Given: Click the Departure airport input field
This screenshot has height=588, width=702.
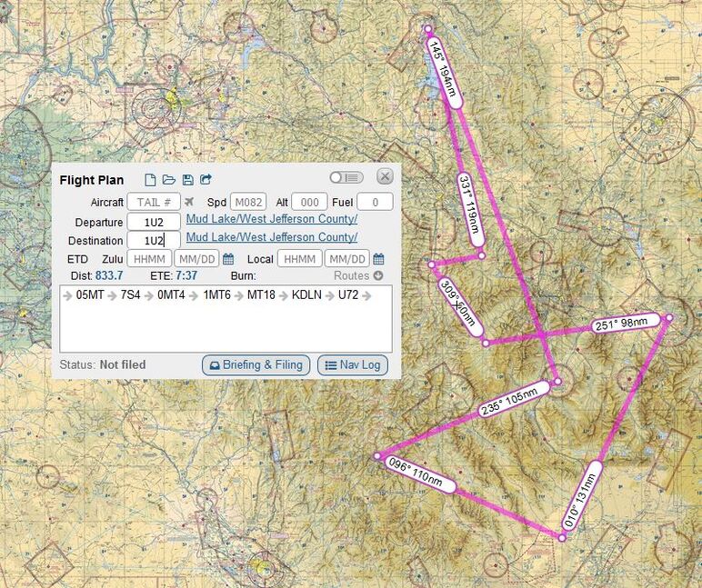Looking at the screenshot, I should (154, 222).
